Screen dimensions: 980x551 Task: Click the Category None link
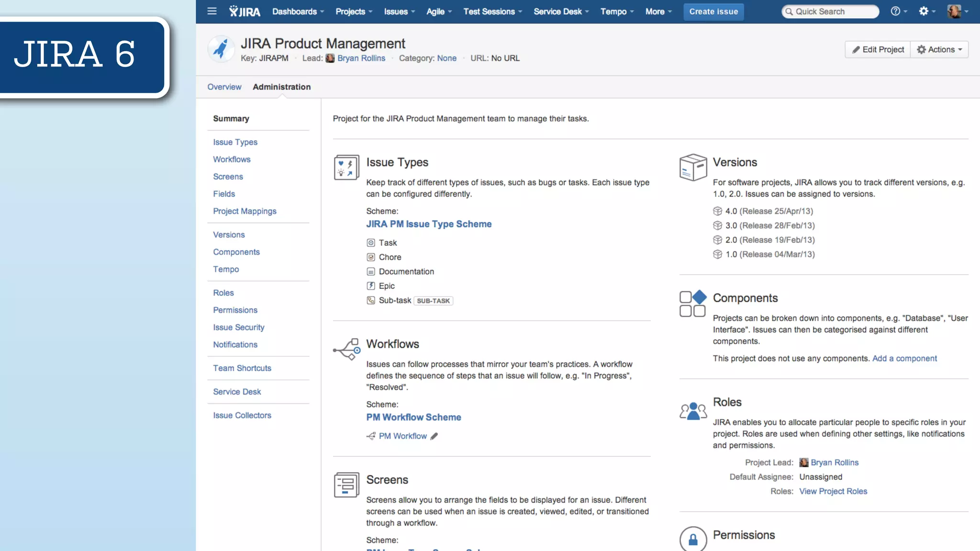click(446, 58)
